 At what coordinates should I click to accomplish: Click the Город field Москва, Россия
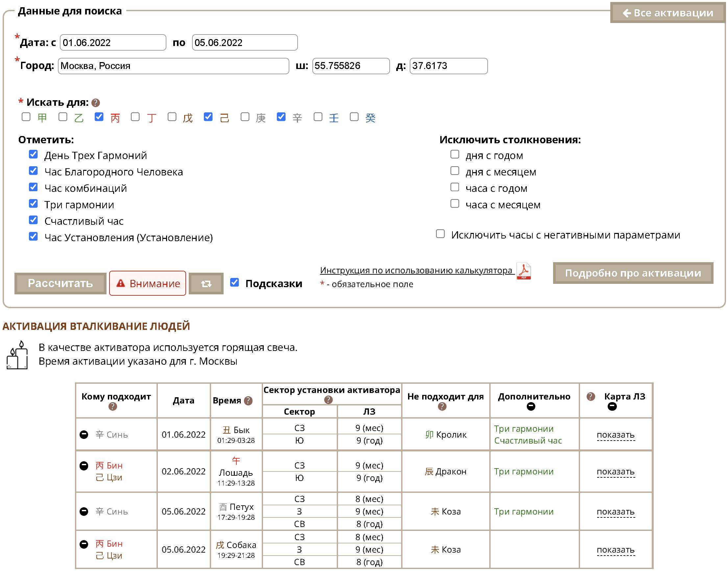[x=174, y=66]
